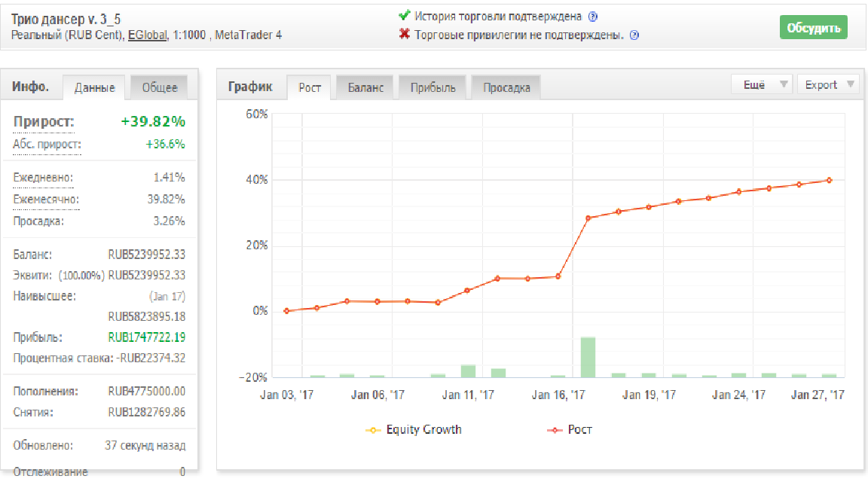Click the 60% y-axis label
Viewport: 868px width, 488px height.
click(x=257, y=114)
